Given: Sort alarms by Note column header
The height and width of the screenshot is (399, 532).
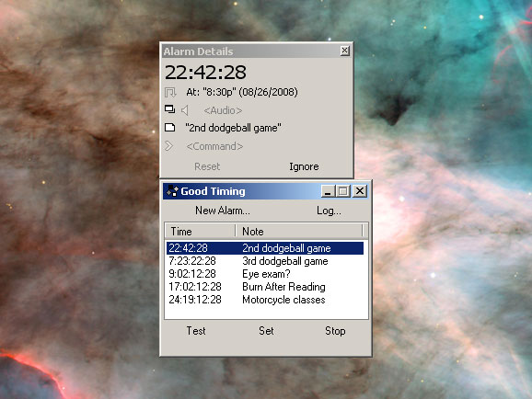Looking at the screenshot, I should click(299, 231).
